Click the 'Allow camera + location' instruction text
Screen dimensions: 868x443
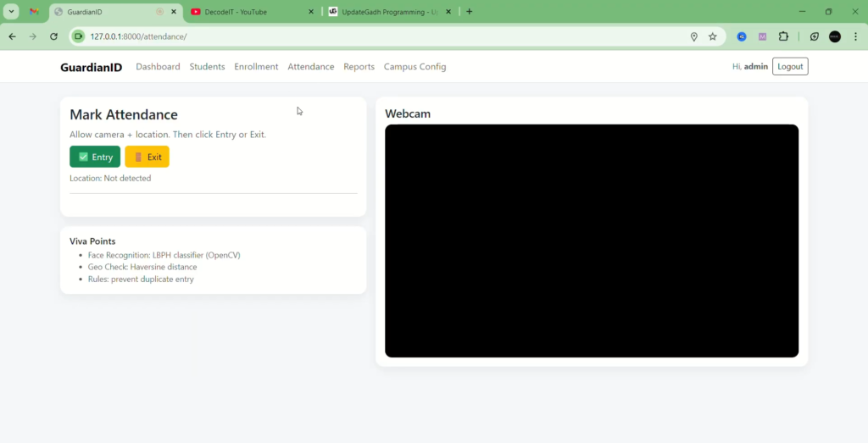(168, 135)
